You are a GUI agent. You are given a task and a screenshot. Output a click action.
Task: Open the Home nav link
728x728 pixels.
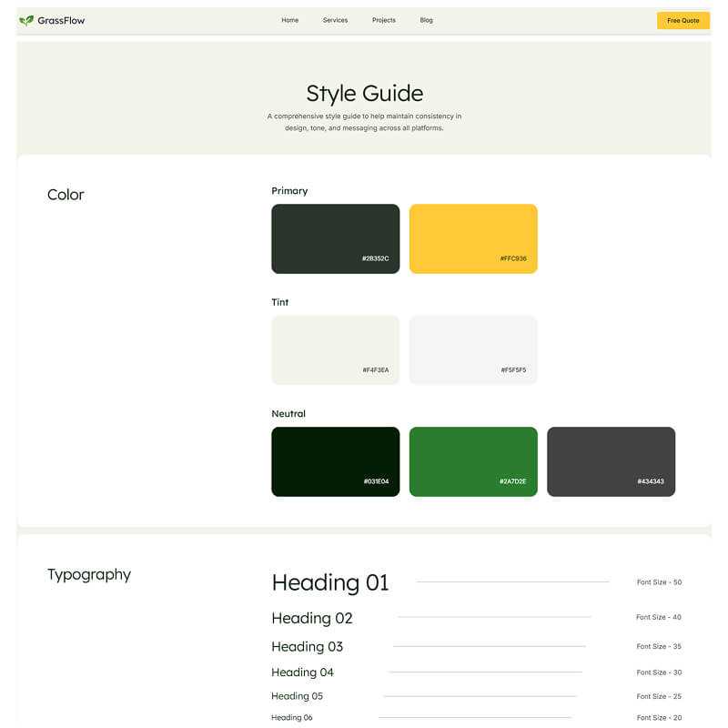[289, 20]
